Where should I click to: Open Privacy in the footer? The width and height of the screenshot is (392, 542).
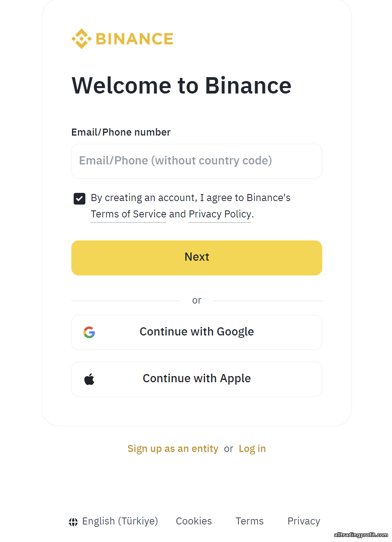click(304, 521)
